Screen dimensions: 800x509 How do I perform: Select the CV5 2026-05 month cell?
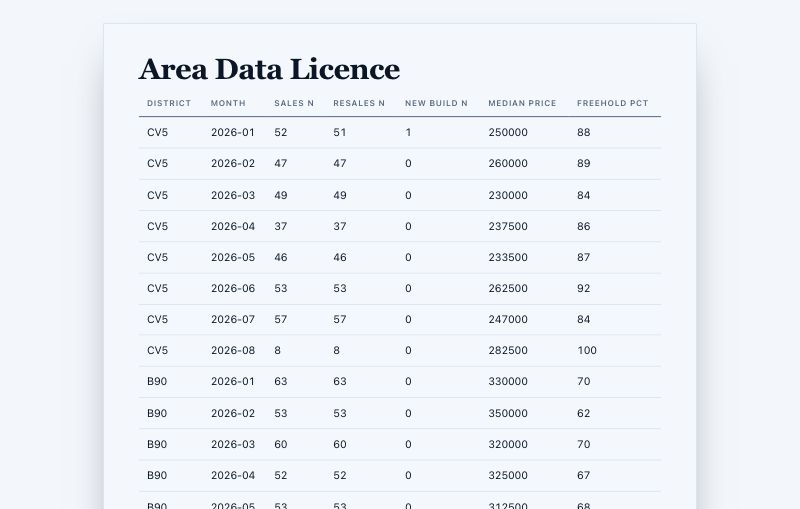tap(233, 258)
